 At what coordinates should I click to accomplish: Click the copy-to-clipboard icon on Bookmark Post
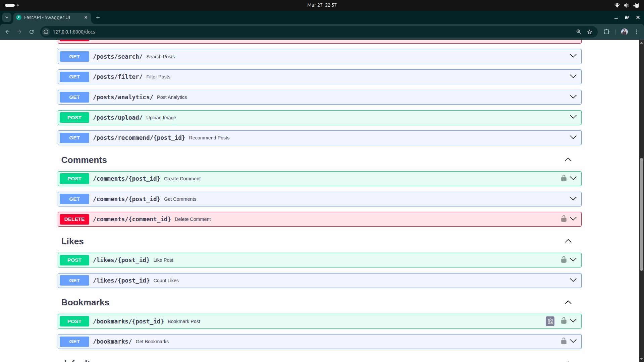pyautogui.click(x=550, y=321)
